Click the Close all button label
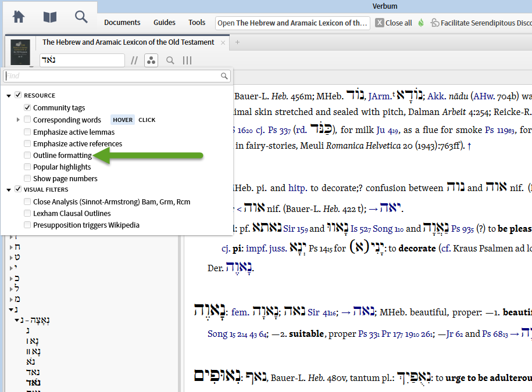The image size is (532, 392). coord(399,23)
